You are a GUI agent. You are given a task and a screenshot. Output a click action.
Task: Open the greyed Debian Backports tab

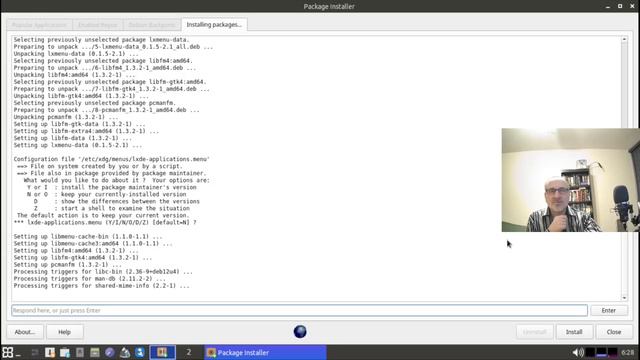151,25
